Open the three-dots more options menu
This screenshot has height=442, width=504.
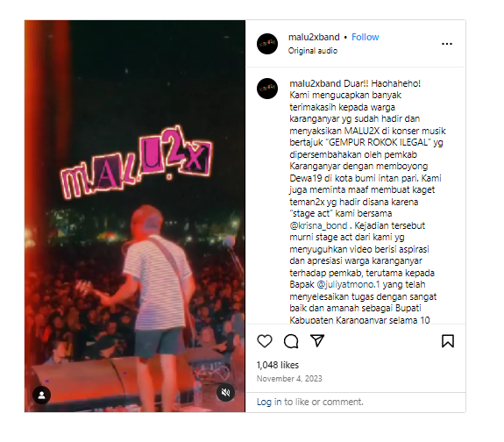click(447, 44)
